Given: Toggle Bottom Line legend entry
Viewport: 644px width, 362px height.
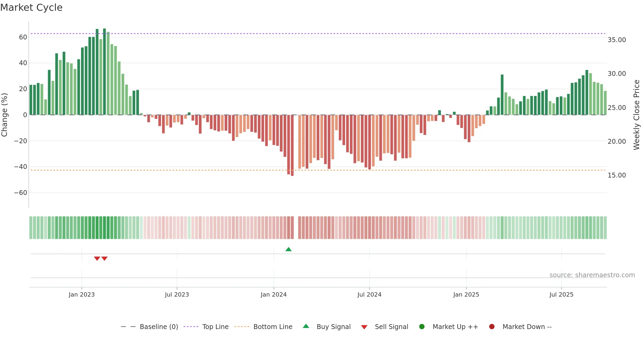Looking at the screenshot, I should 264,327.
